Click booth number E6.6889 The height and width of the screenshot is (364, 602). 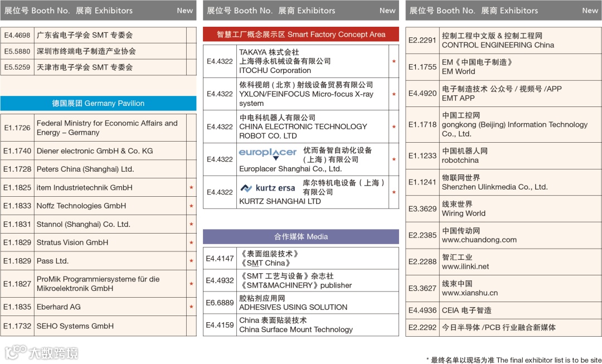tap(220, 303)
